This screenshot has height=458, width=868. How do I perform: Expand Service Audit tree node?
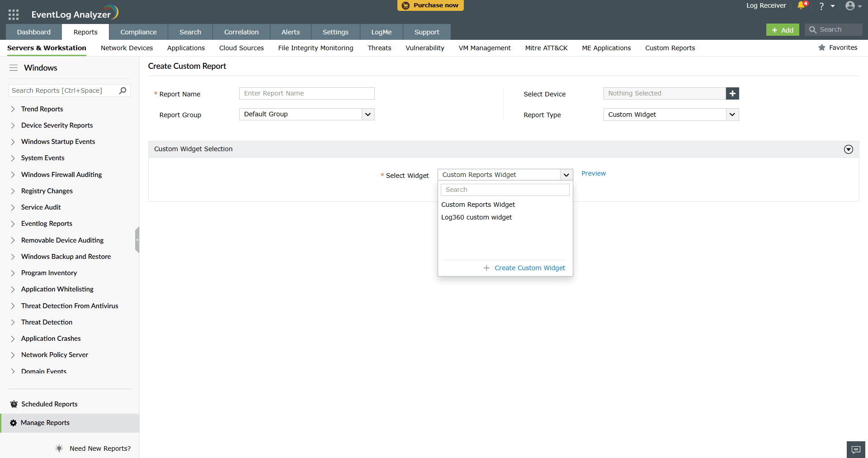13,207
